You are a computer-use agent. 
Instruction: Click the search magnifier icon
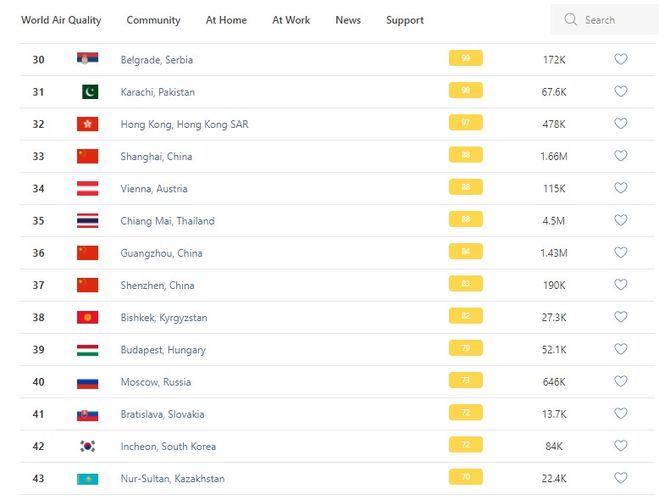[571, 20]
